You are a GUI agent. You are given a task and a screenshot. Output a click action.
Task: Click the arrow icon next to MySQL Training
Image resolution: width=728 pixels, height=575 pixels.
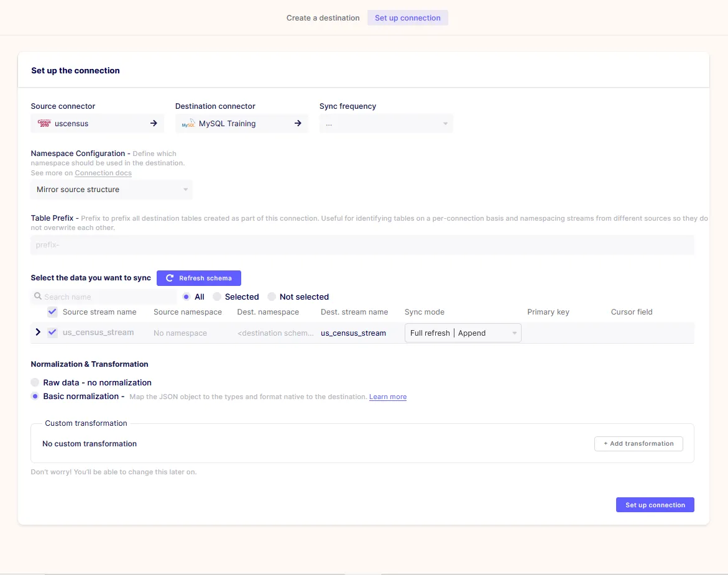298,124
